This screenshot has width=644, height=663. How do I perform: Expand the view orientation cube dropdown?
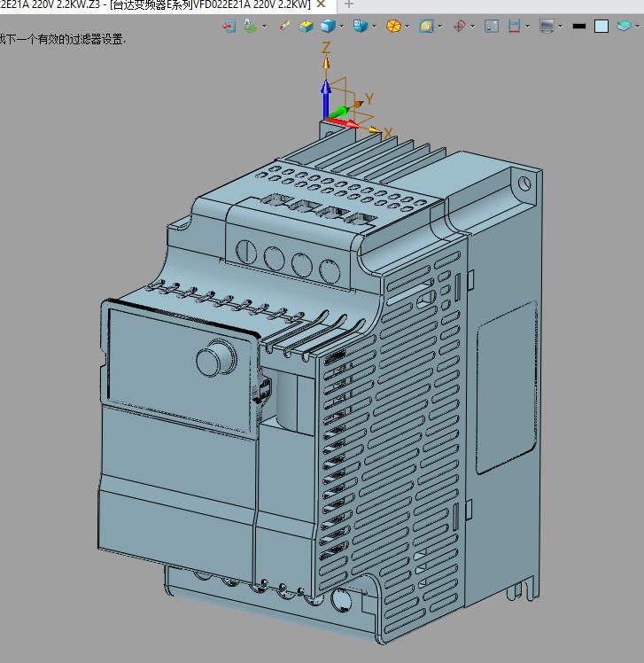tap(374, 27)
